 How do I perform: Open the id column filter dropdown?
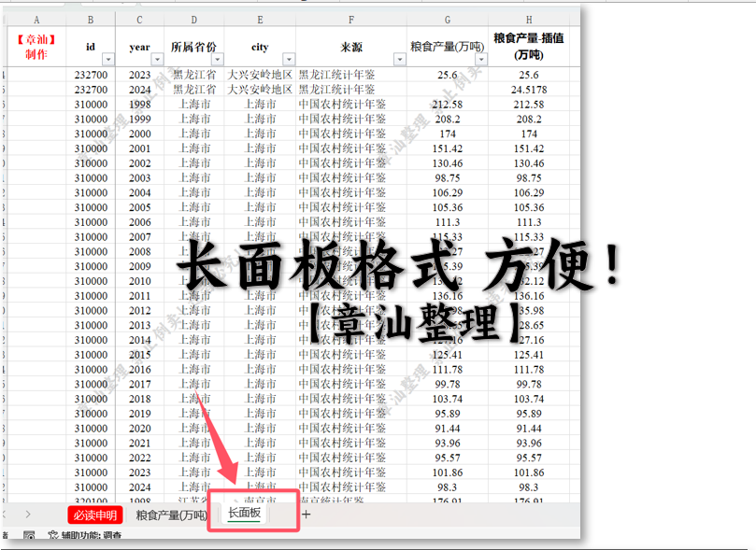tap(108, 59)
